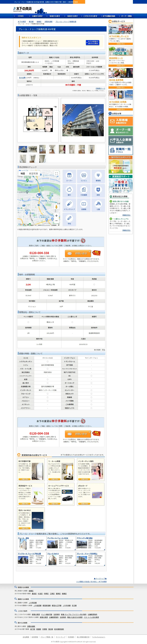Click the 営業所一覧 building icon banner
This screenshot has height=644, width=147.
point(121,150)
